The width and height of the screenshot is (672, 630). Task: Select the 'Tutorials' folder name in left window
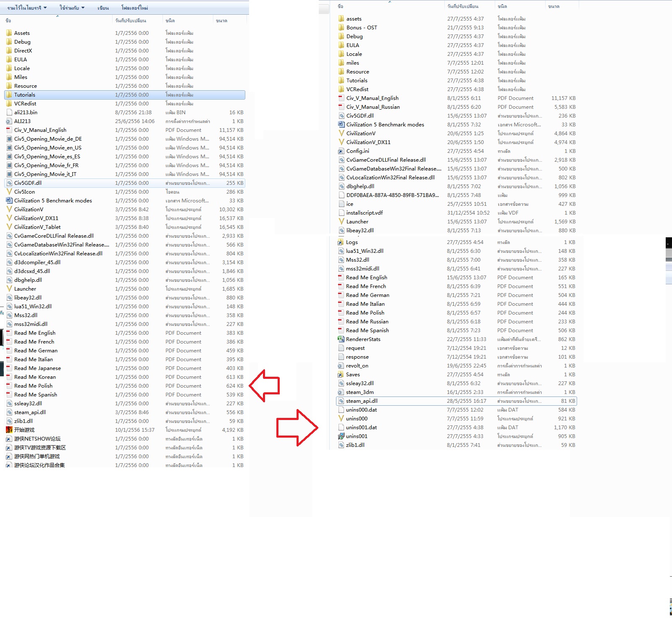click(25, 94)
